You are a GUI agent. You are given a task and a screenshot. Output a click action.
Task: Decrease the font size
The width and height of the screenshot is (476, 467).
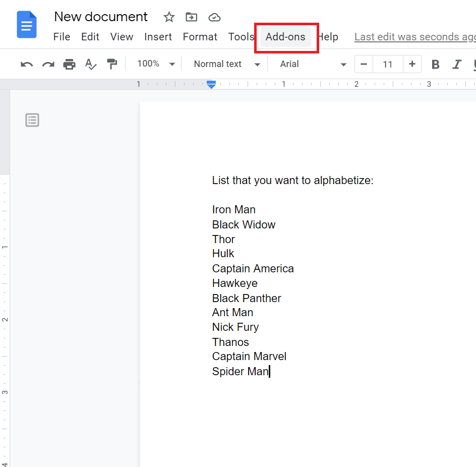(364, 64)
